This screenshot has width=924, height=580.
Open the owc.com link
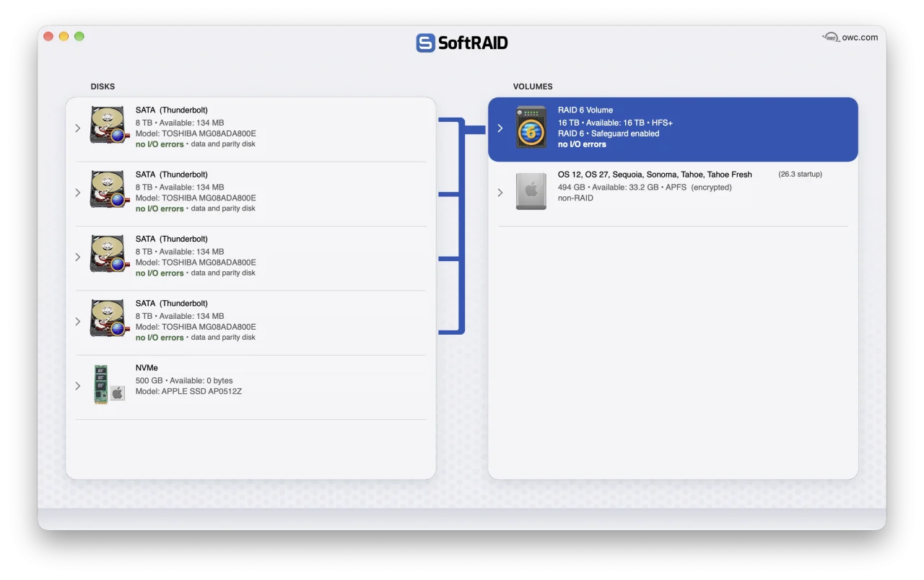(x=860, y=38)
